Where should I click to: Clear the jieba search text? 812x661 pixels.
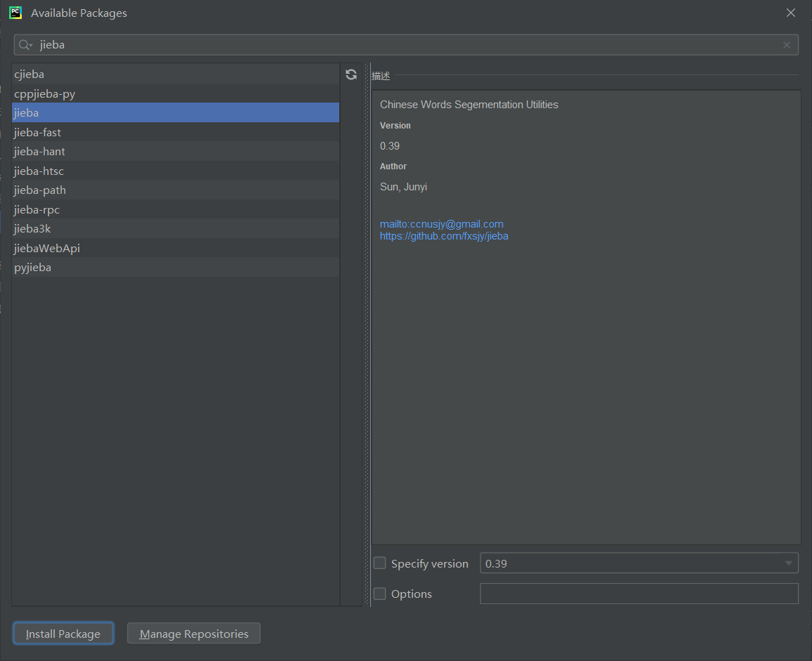[787, 45]
